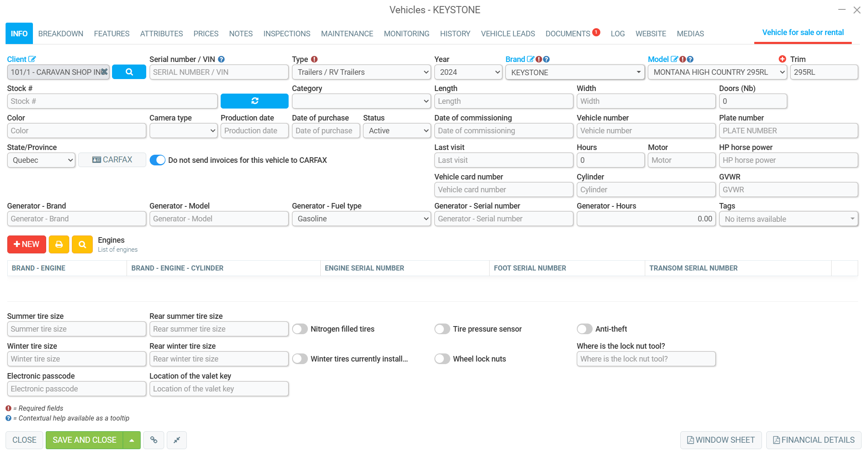Click the Vehicle for sale or rental link

point(803,32)
